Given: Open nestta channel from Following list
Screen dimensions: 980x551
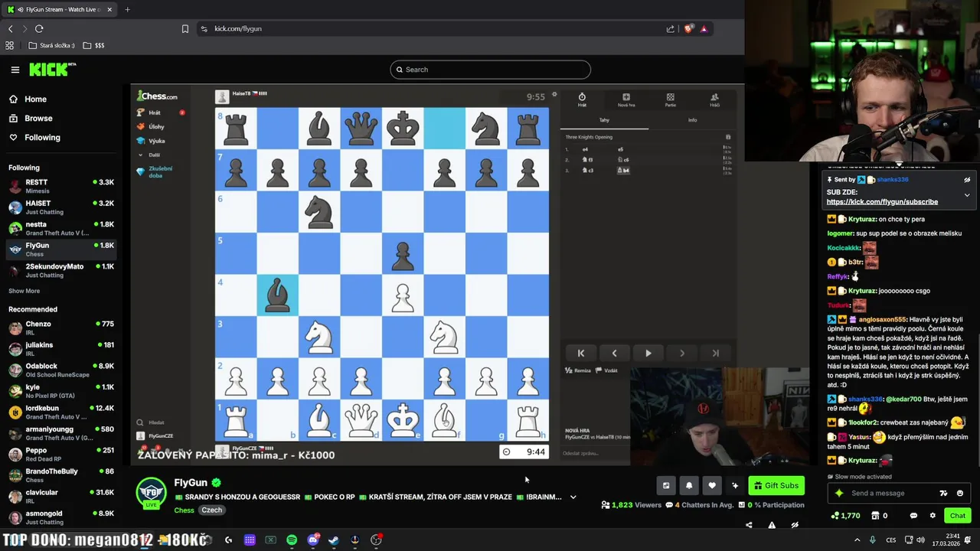Looking at the screenshot, I should [x=61, y=228].
